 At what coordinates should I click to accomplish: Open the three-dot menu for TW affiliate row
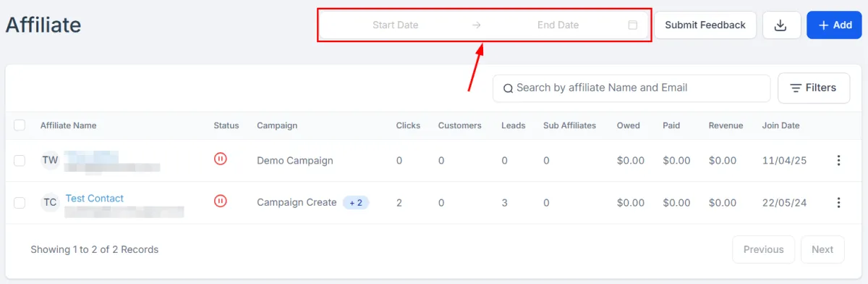point(838,161)
